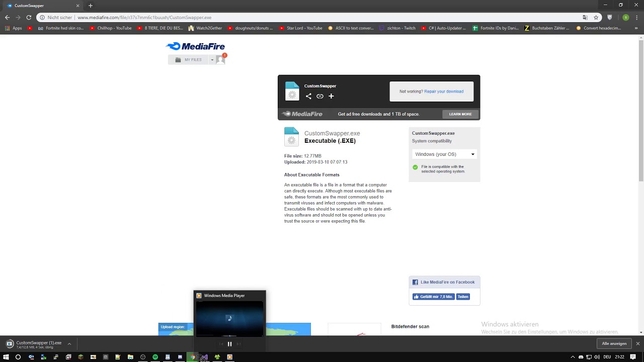Open File Explorer from the taskbar
644x362 pixels.
[x=130, y=357]
